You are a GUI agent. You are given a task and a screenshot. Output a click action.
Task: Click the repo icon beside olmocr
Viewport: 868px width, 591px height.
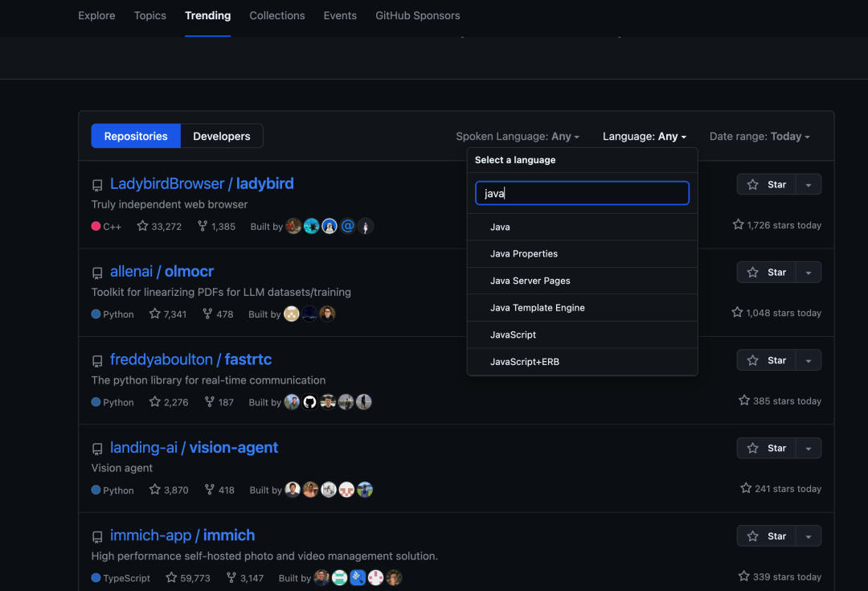click(97, 273)
